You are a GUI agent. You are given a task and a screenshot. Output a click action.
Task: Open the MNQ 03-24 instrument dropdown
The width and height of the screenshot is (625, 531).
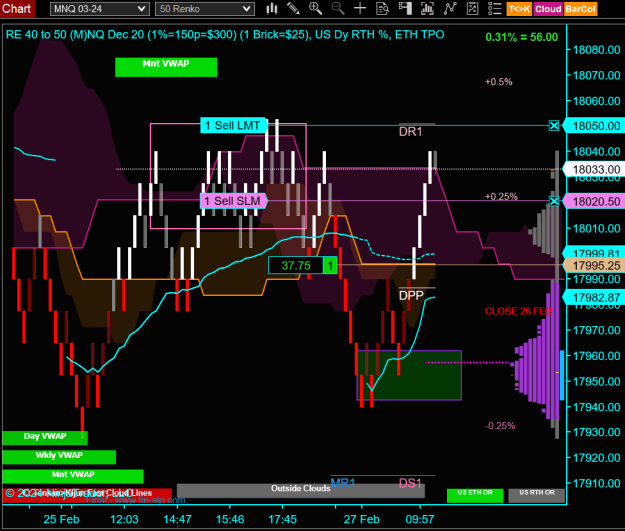click(x=100, y=9)
